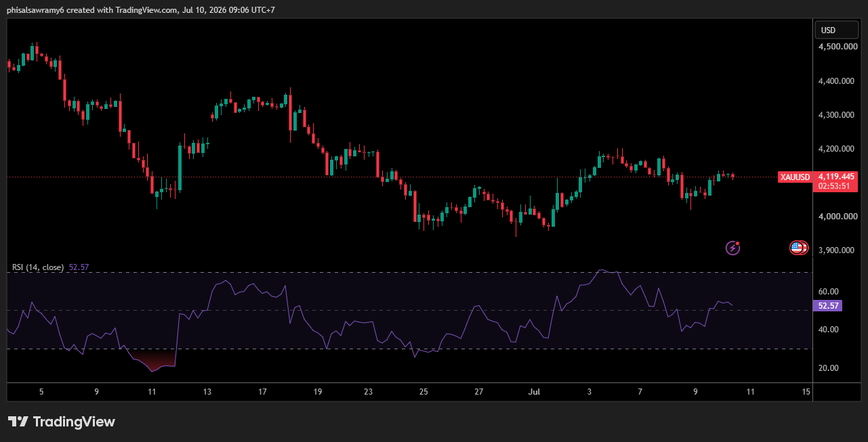Click the 4,200.000 price scale marker
The image size is (868, 442).
pyautogui.click(x=838, y=149)
